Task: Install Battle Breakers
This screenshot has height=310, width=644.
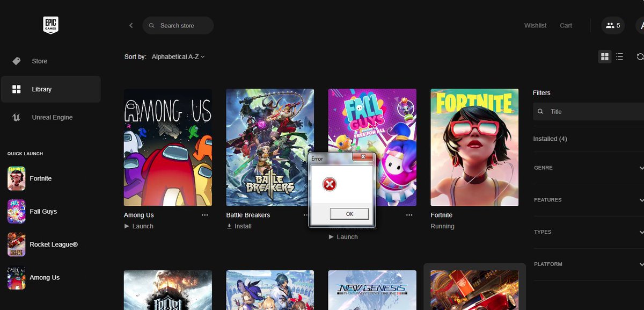Action: pos(239,226)
